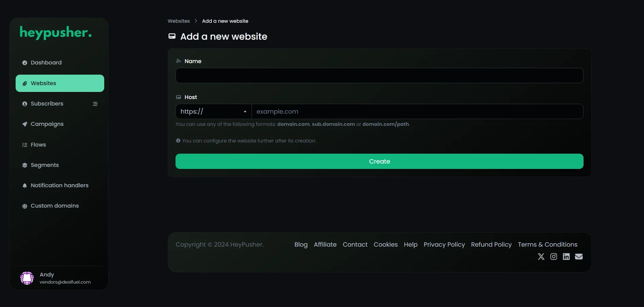Click the Flows list icon
644x307 pixels.
pos(24,145)
